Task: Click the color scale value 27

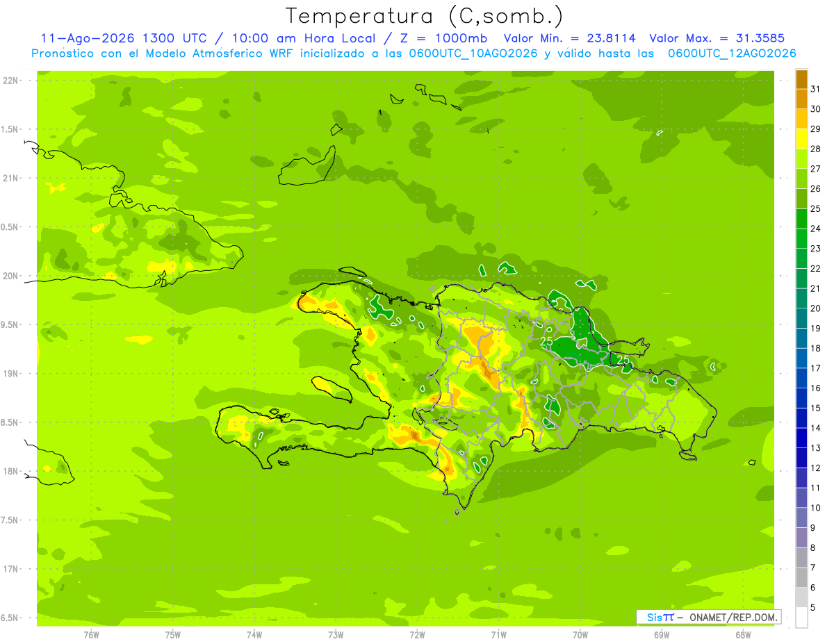Action: coord(815,169)
